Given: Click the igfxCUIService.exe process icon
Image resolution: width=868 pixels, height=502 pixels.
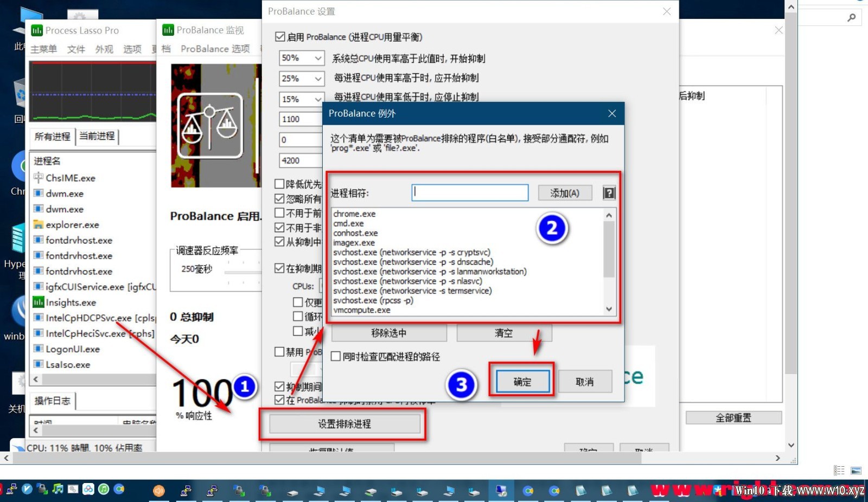Looking at the screenshot, I should pos(39,286).
